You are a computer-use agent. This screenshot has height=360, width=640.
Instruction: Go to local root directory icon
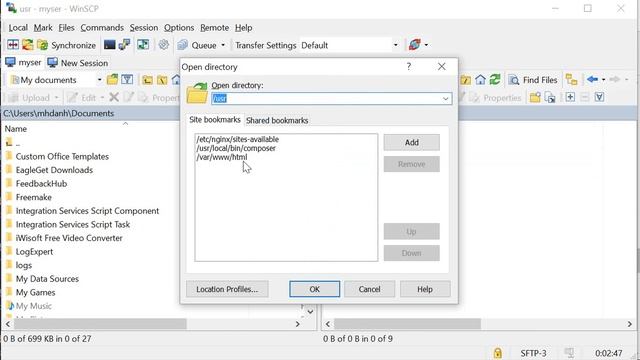tap(162, 80)
